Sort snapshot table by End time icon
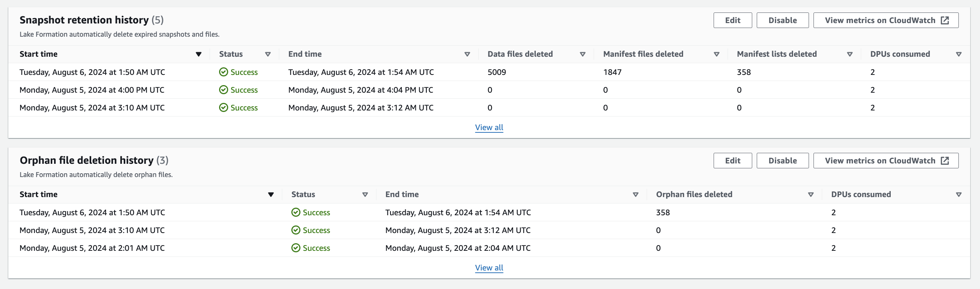 (467, 54)
